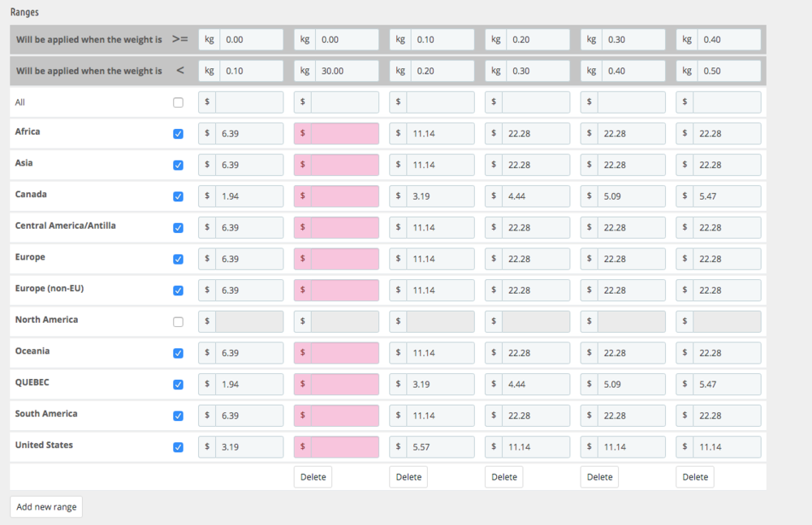
Task: Uncheck the Canada zone checkbox
Action: (x=179, y=196)
